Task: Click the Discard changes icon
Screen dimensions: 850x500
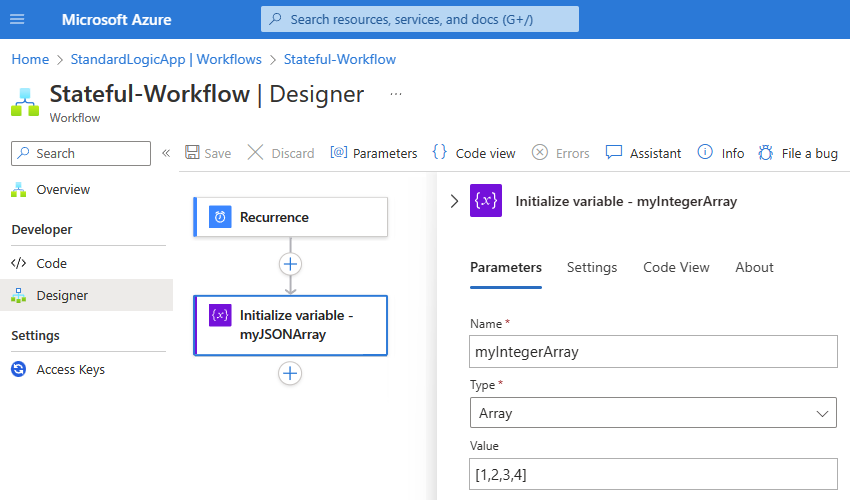Action: [256, 153]
